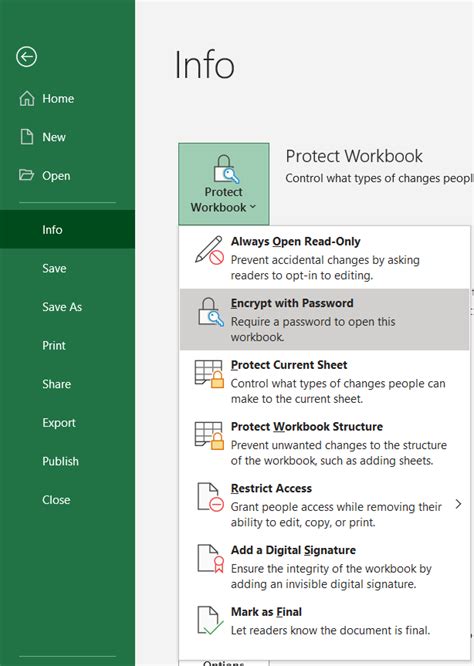Click 'Let readers know the document is final' text
474x666 pixels.
pos(330,630)
